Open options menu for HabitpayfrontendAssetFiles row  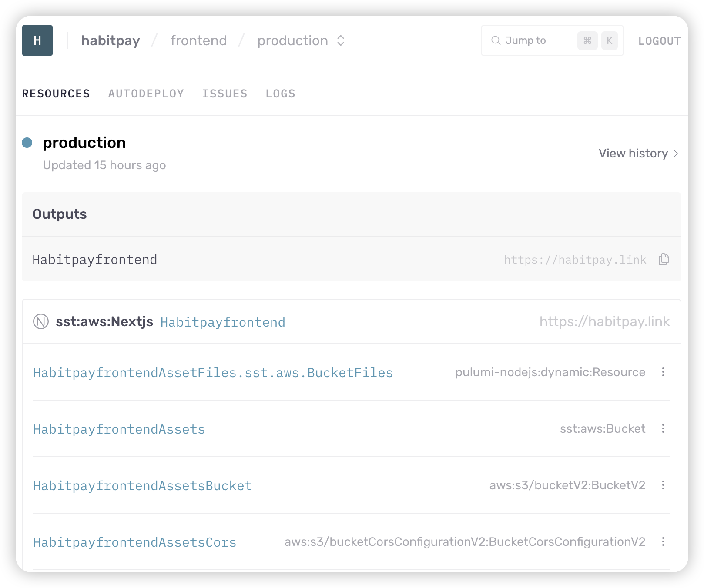point(663,372)
